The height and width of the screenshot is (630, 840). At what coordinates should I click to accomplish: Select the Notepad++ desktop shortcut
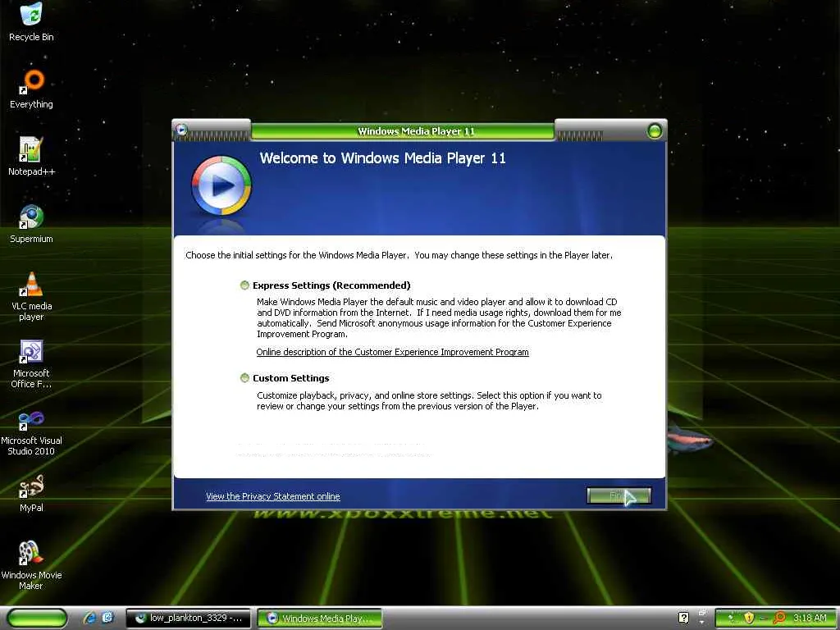pos(32,156)
